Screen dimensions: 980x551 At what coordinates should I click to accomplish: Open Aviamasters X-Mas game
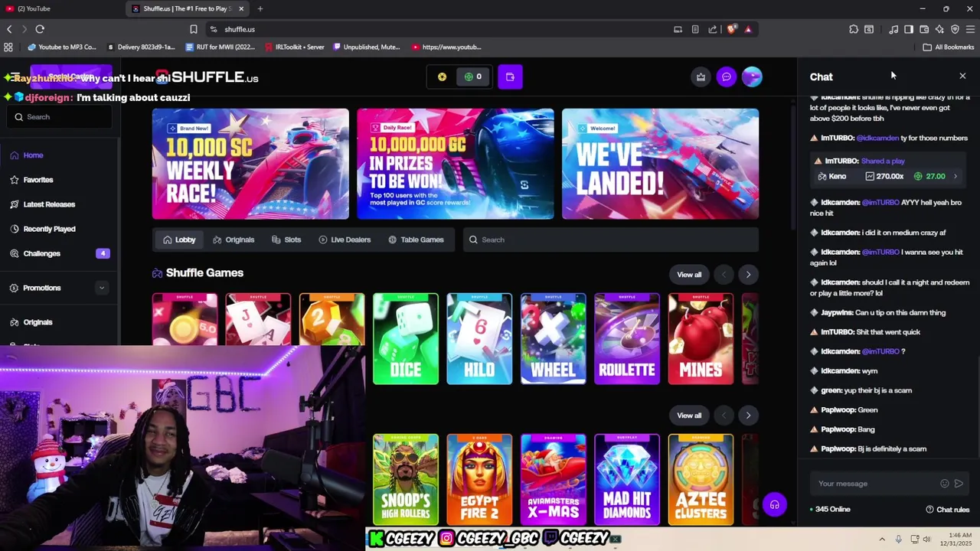point(553,480)
